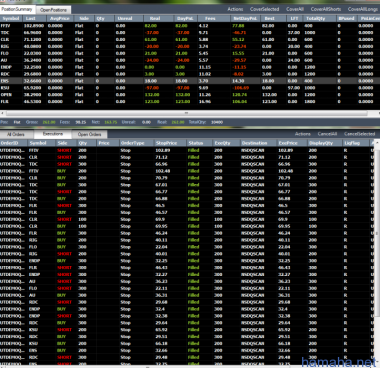Open the All Orders tab
Viewport: 380px width, 368px height.
point(16,134)
